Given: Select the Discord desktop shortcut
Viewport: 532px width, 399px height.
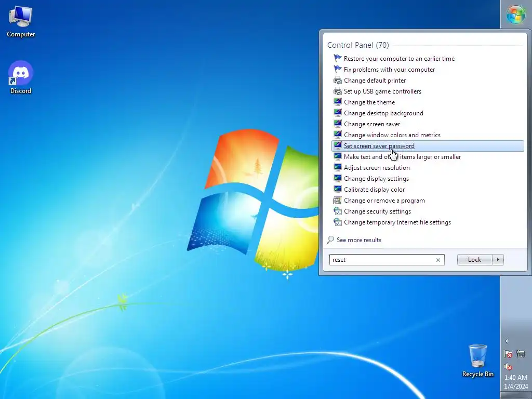Looking at the screenshot, I should pos(20,78).
